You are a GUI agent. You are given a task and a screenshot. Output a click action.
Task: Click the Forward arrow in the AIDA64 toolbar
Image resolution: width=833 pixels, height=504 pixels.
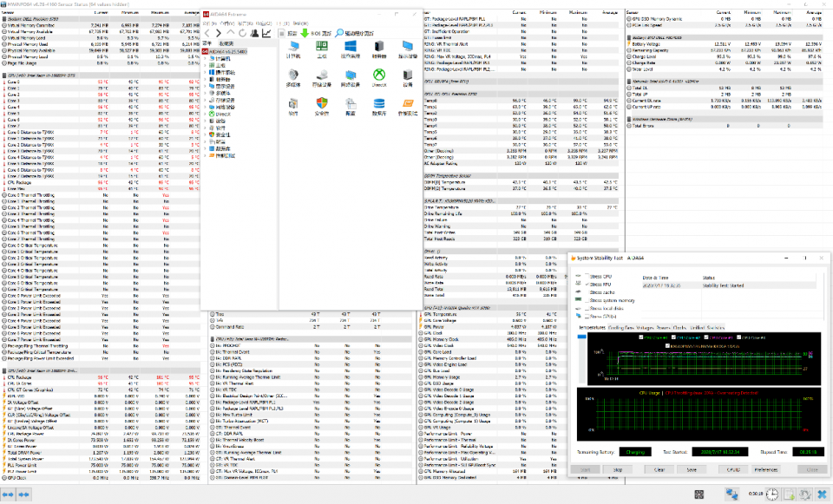219,33
